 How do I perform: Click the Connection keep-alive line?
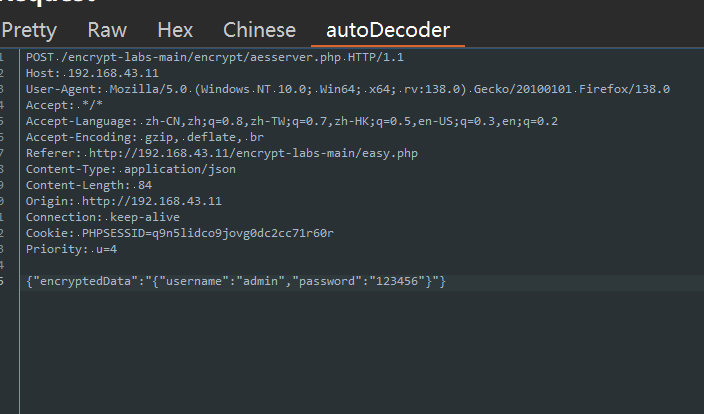pyautogui.click(x=103, y=217)
